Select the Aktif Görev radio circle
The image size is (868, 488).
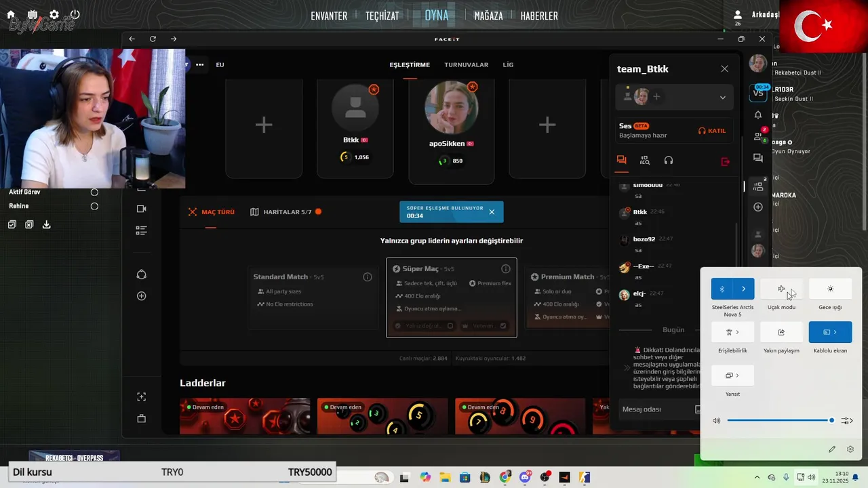click(x=94, y=192)
